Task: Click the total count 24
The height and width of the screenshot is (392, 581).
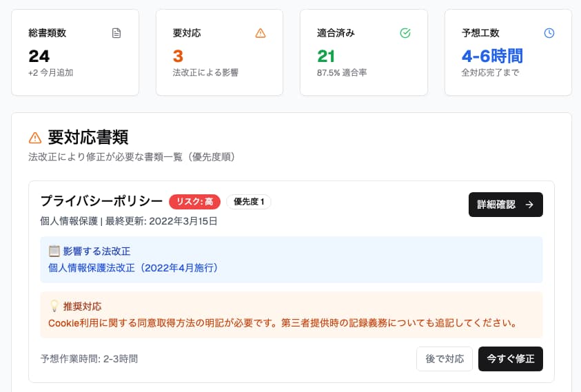Action: click(39, 56)
